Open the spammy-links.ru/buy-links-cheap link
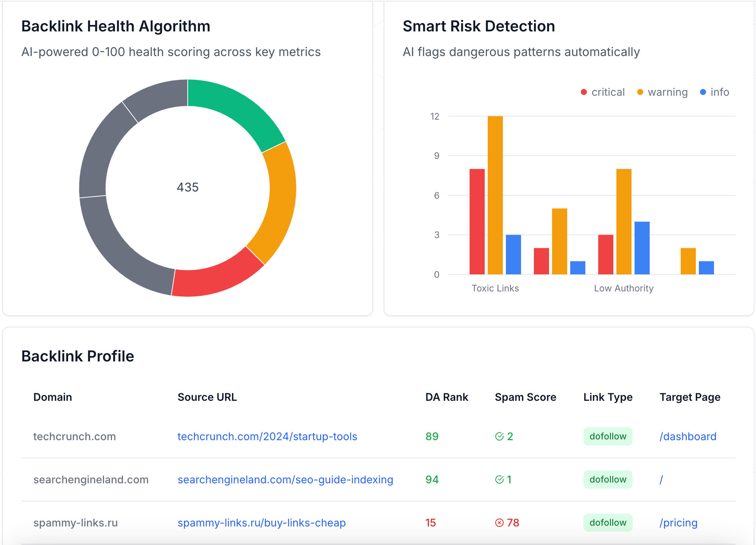756x545 pixels. 261,523
